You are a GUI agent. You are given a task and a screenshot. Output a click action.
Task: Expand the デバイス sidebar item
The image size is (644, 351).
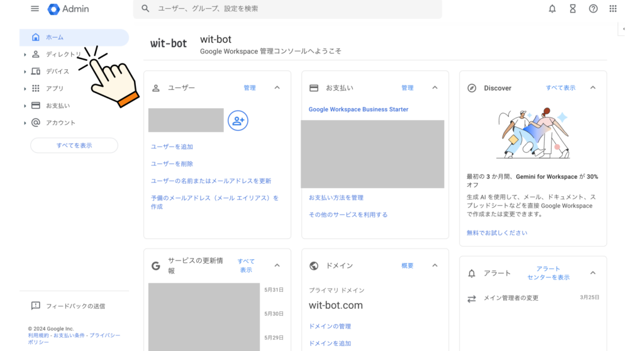coord(25,72)
